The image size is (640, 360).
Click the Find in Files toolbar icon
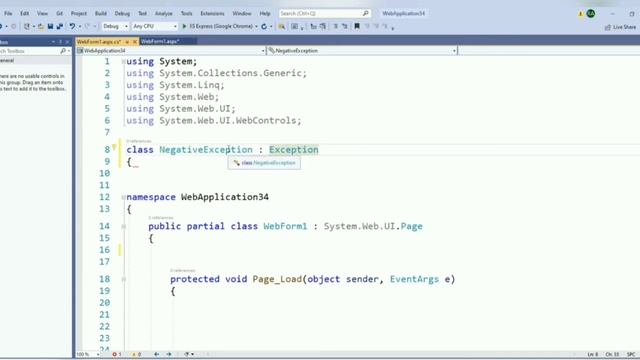(x=282, y=27)
